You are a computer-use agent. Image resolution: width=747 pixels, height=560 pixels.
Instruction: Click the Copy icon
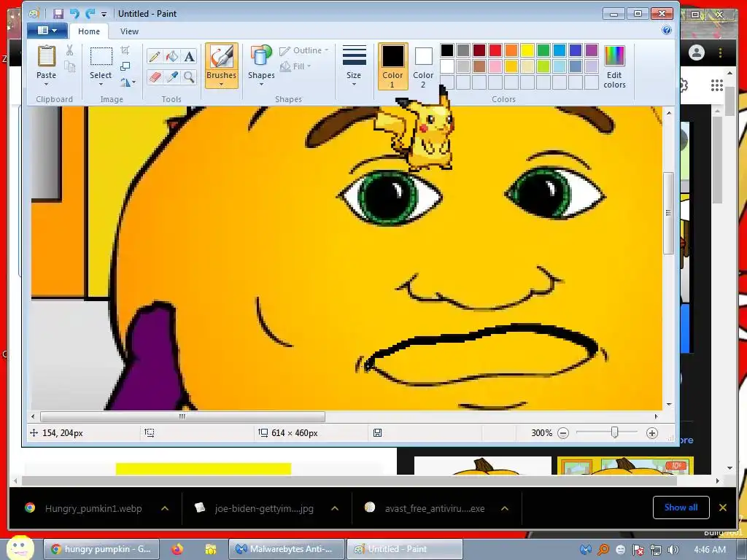click(69, 66)
